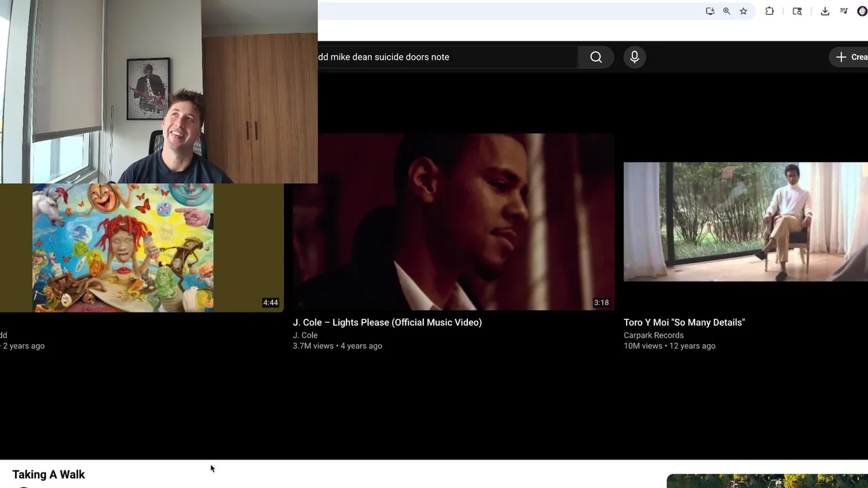The height and width of the screenshot is (488, 868).
Task: Click the title 'J. Cole – Lights Please (Official Music Video)'
Action: pyautogui.click(x=387, y=323)
